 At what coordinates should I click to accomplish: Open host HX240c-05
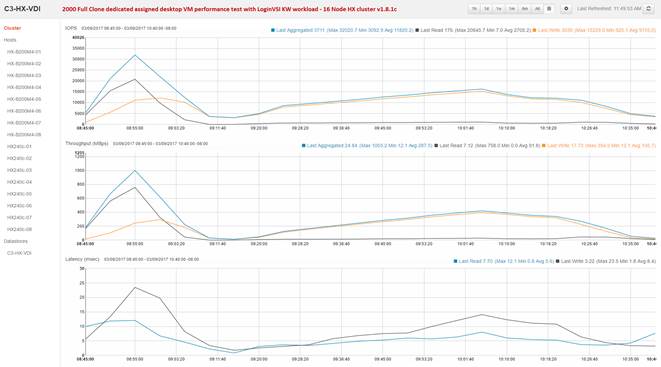19,194
